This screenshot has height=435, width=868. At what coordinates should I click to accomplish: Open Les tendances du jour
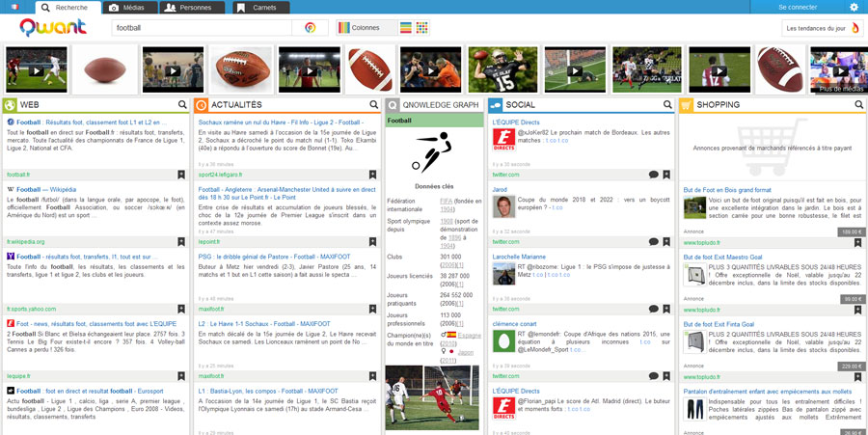coord(822,28)
